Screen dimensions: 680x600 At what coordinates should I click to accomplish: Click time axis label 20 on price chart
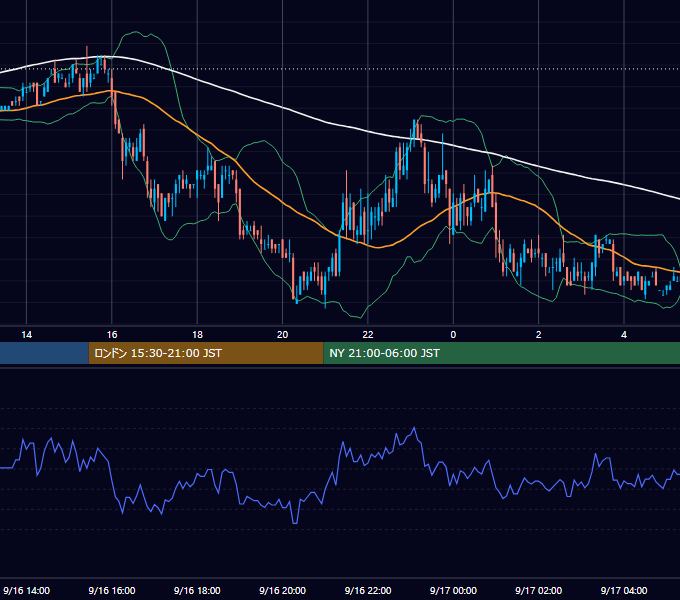pyautogui.click(x=282, y=335)
